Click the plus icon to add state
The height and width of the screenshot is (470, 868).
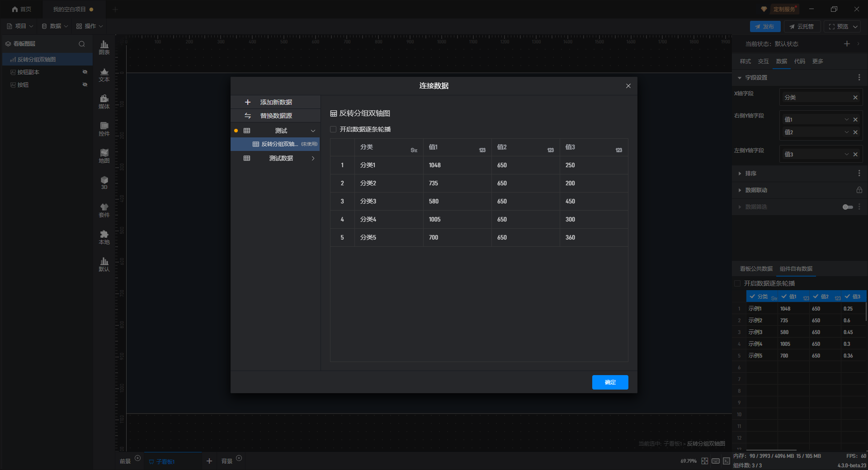[847, 44]
